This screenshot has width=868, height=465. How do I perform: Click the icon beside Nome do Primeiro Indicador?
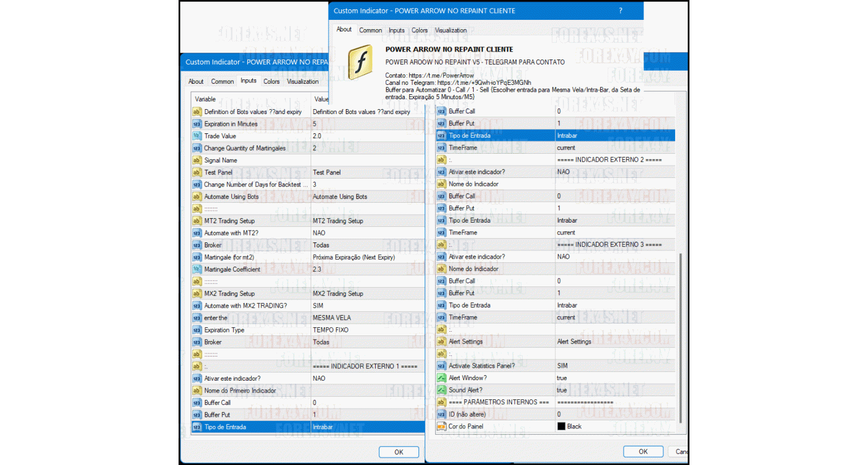coord(197,390)
